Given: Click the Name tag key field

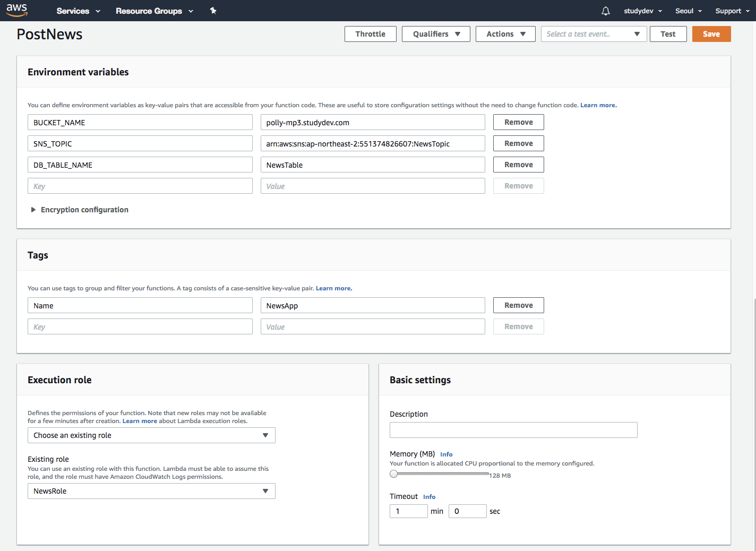Looking at the screenshot, I should pos(140,305).
